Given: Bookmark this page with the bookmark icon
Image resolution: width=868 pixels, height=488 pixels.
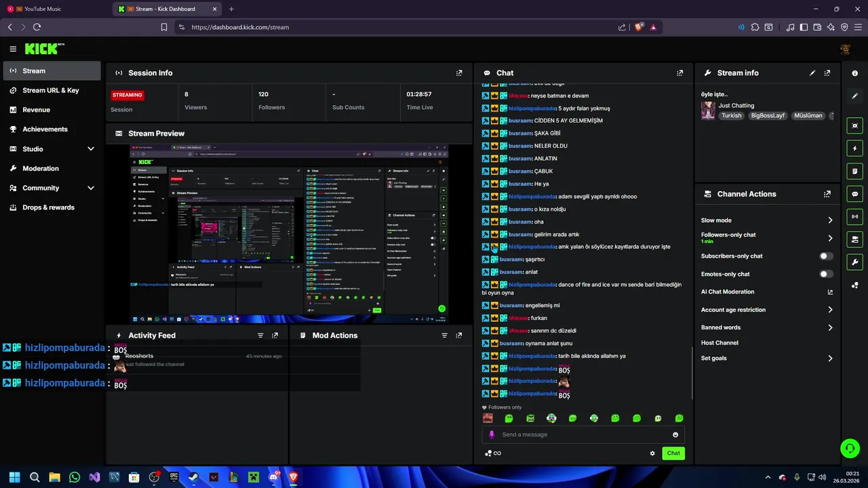Looking at the screenshot, I should click(x=164, y=27).
